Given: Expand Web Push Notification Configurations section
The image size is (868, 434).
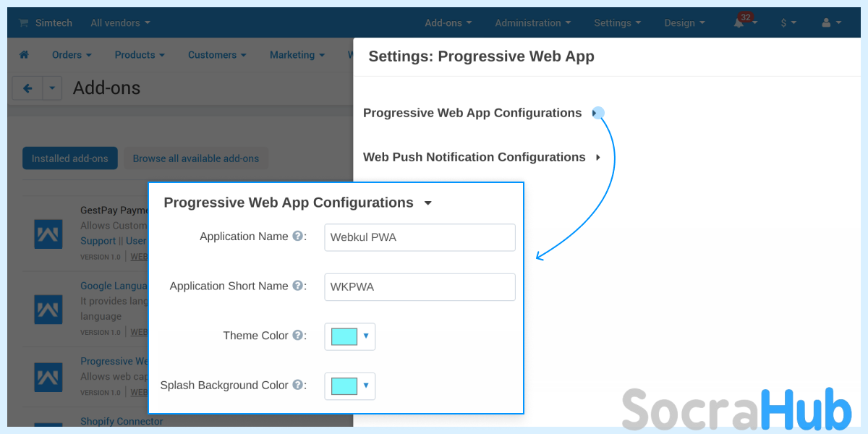Looking at the screenshot, I should click(482, 157).
